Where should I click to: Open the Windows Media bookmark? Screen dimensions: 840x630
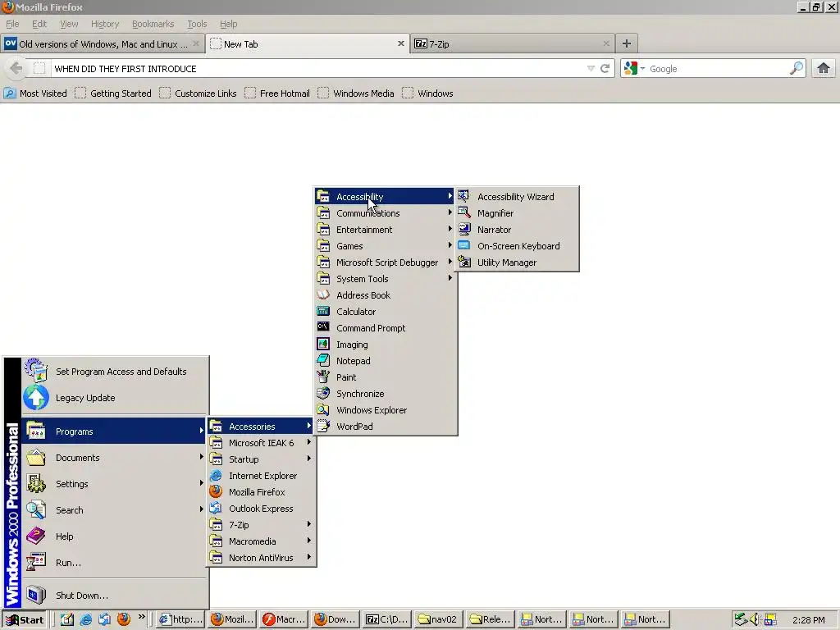[356, 94]
